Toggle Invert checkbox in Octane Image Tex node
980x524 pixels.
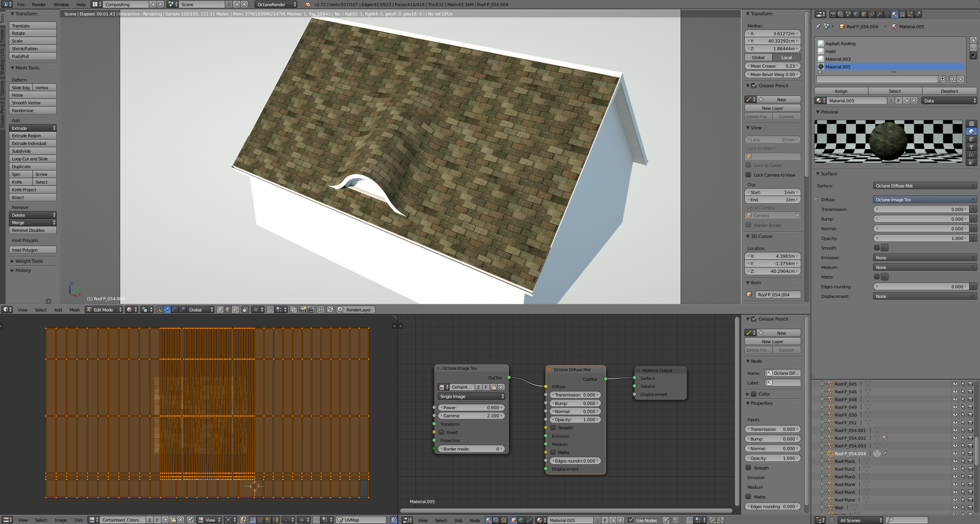click(x=442, y=432)
